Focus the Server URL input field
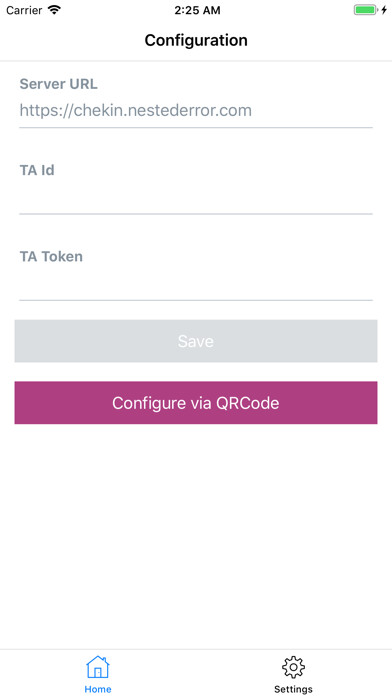This screenshot has height=696, width=392. (196, 111)
